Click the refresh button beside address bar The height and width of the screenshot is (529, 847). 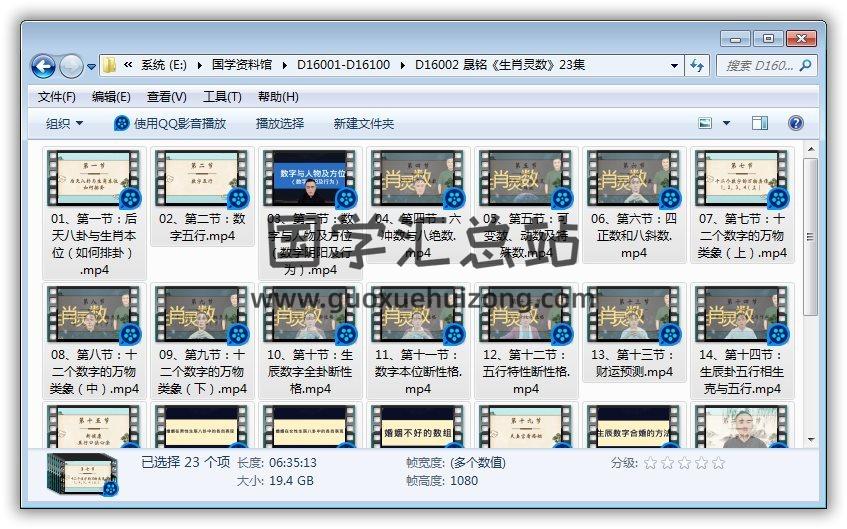(698, 66)
